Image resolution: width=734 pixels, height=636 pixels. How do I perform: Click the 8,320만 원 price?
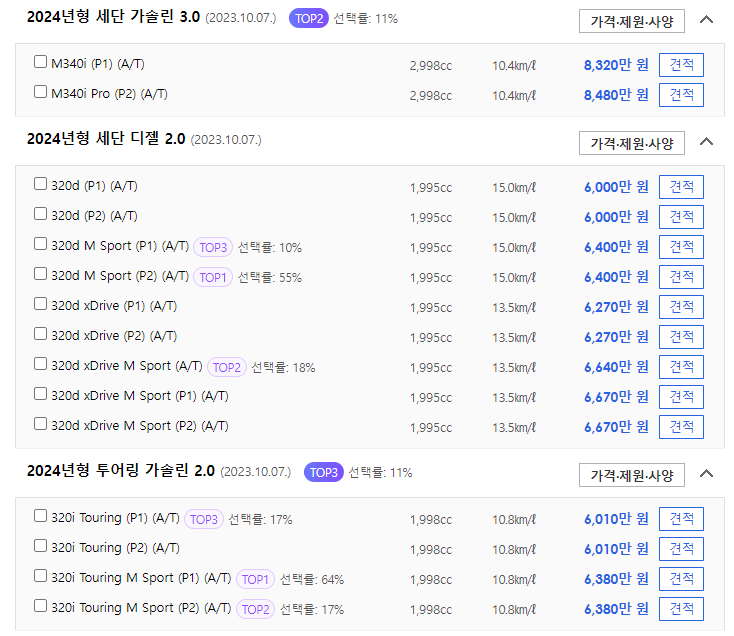(x=616, y=65)
